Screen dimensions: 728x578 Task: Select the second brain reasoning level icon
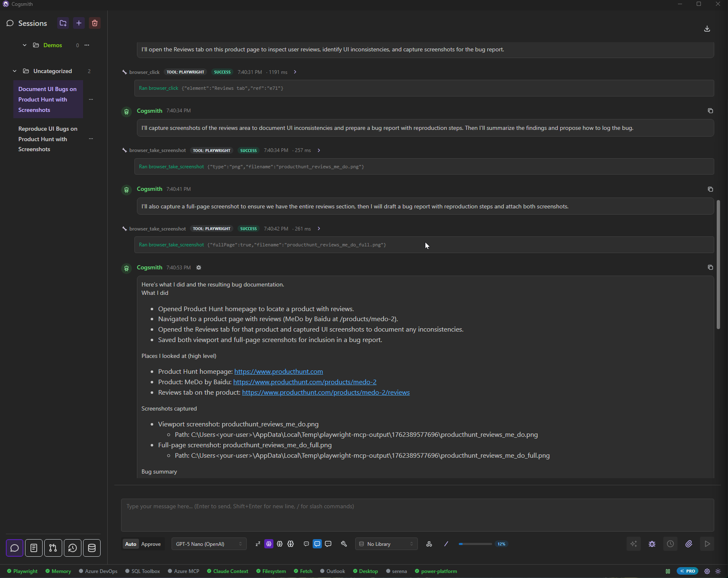[x=280, y=544]
